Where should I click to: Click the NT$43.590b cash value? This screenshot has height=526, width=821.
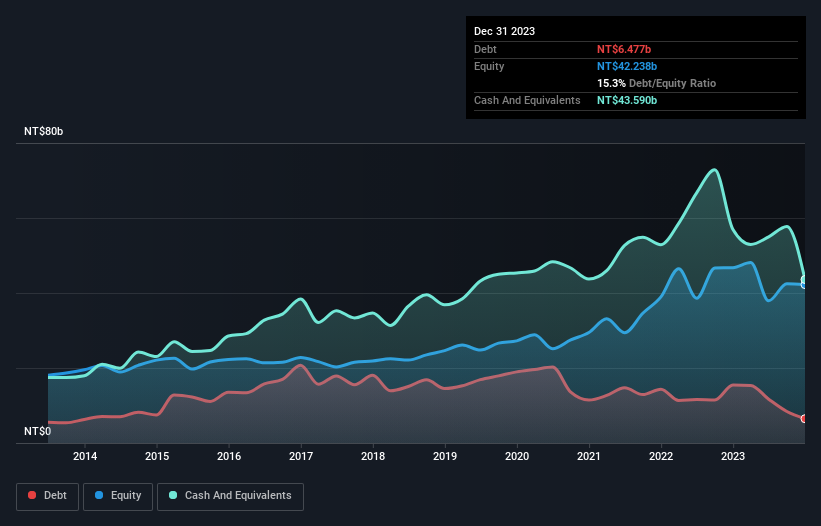tap(627, 100)
